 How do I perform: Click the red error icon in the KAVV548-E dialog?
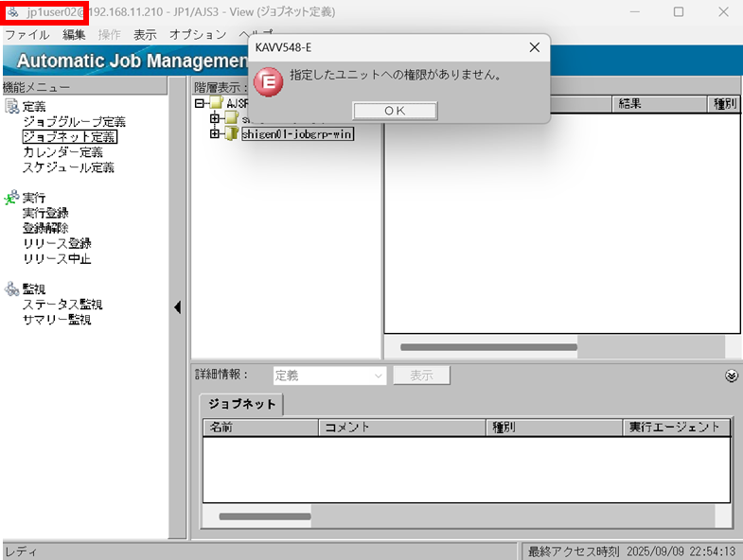[271, 81]
